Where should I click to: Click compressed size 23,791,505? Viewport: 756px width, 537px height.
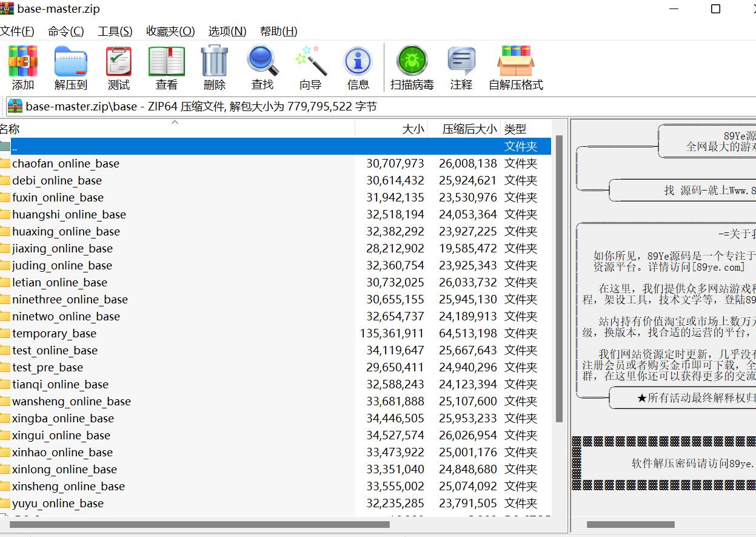[x=468, y=503]
